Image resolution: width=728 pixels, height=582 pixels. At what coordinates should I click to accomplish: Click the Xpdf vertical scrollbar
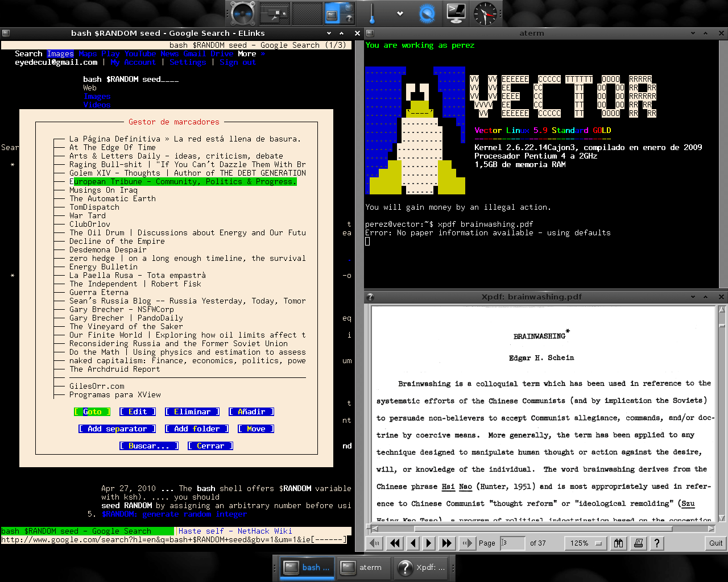pos(722,414)
